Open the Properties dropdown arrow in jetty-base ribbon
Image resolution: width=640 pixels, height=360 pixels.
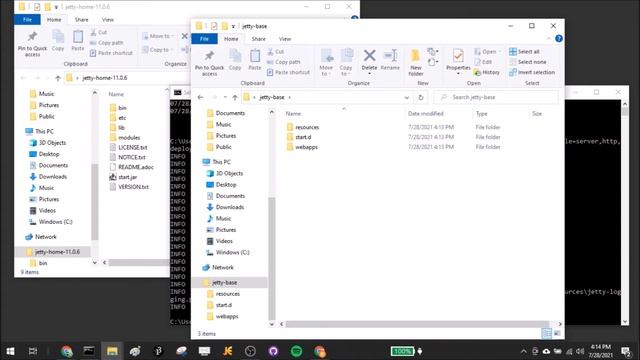tap(458, 73)
